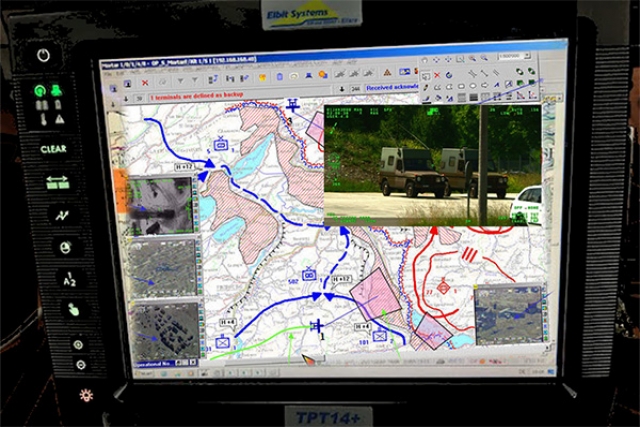
Task: Select the ellipse shape tool
Action: tap(473, 86)
